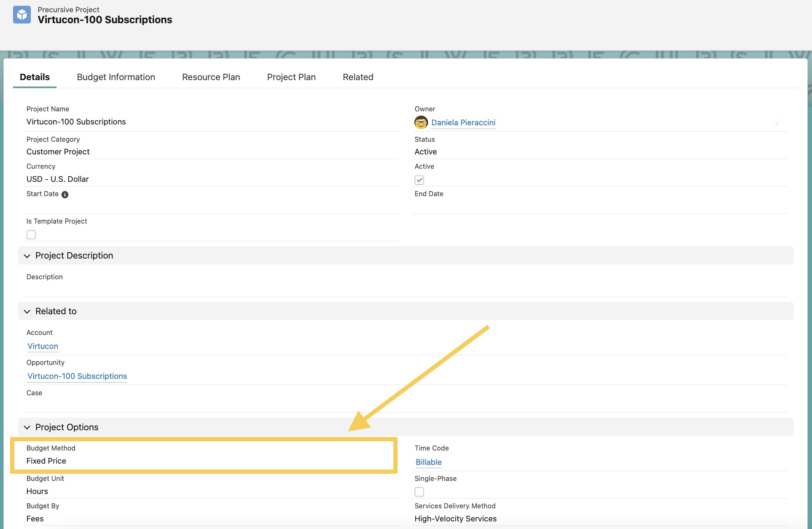The height and width of the screenshot is (529, 812).
Task: Click Daniela Pieraccini's avatar image
Action: [421, 122]
